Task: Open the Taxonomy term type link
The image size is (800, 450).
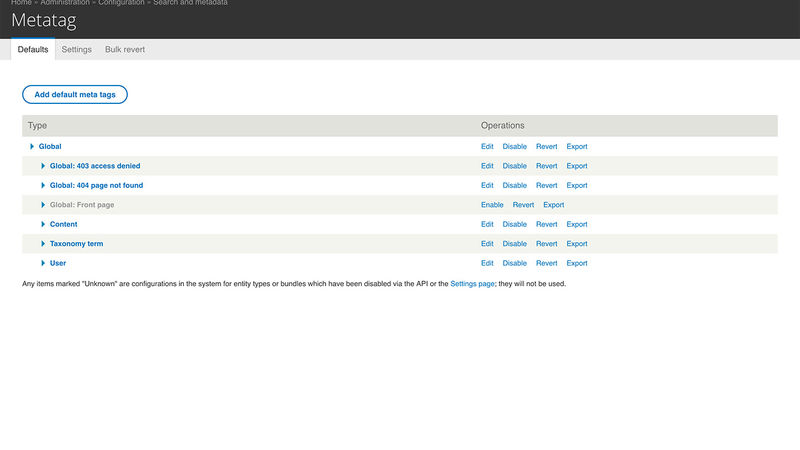Action: coord(77,243)
